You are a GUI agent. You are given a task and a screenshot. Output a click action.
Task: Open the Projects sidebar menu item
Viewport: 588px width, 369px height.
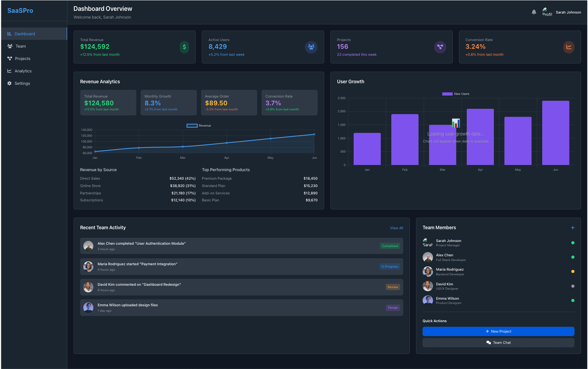click(x=22, y=59)
